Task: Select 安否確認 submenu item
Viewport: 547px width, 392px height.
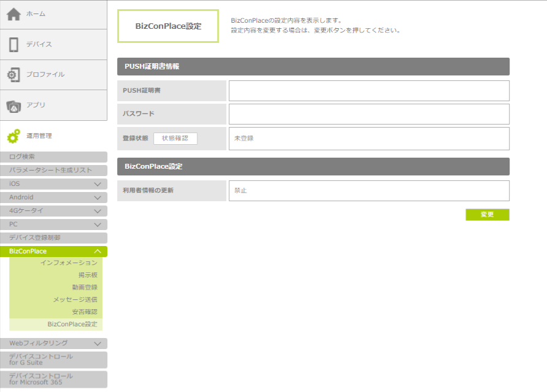Action: click(84, 312)
